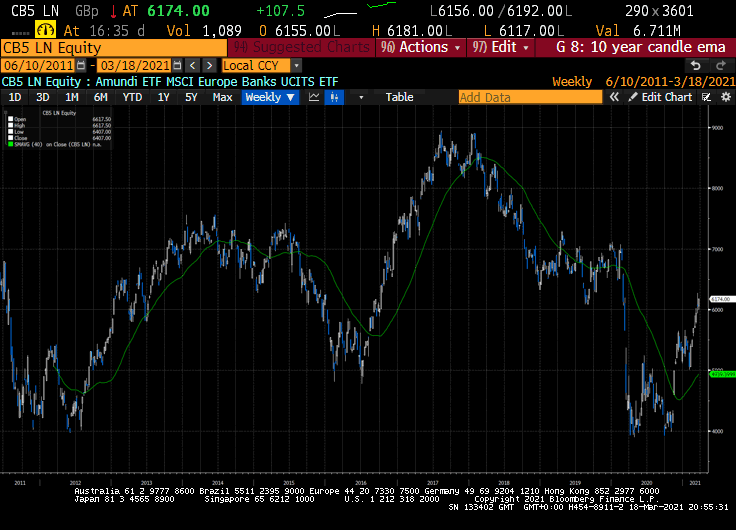The image size is (736, 530).
Task: Open the end date calendar picker
Action: pos(177,65)
